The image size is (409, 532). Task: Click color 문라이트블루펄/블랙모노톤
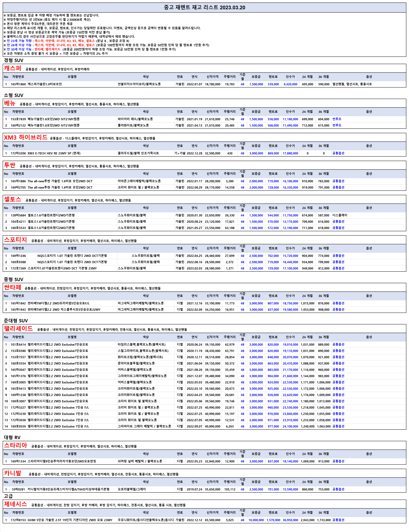[136, 363]
